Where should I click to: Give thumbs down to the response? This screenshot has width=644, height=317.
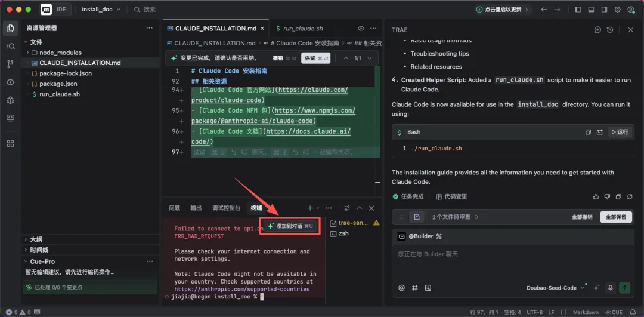[608, 197]
